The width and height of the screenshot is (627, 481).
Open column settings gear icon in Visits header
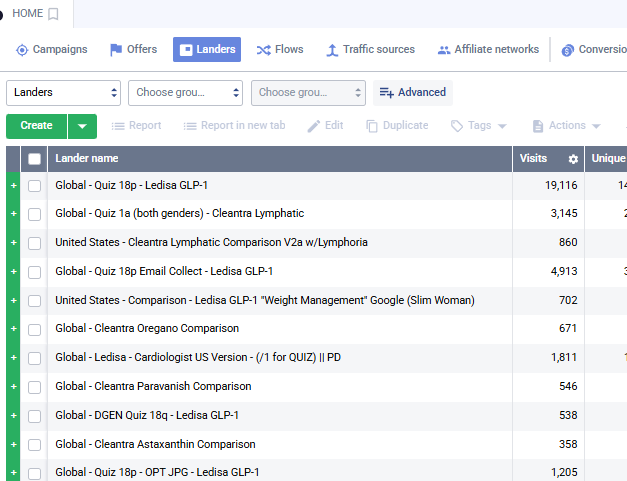point(573,159)
